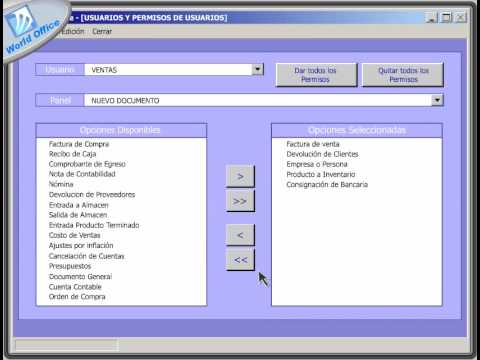Click the NUEVO DOCUMENTO panel field
This screenshot has height=360, width=480.
tap(258, 100)
